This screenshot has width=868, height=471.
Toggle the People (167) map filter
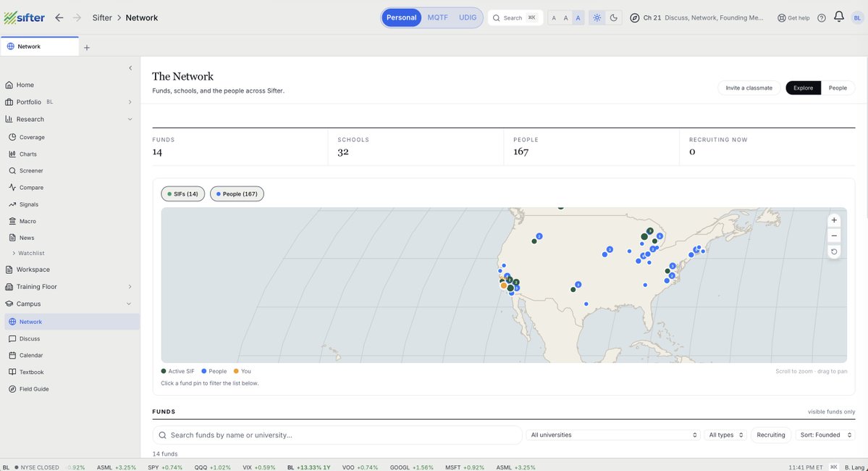pyautogui.click(x=237, y=194)
